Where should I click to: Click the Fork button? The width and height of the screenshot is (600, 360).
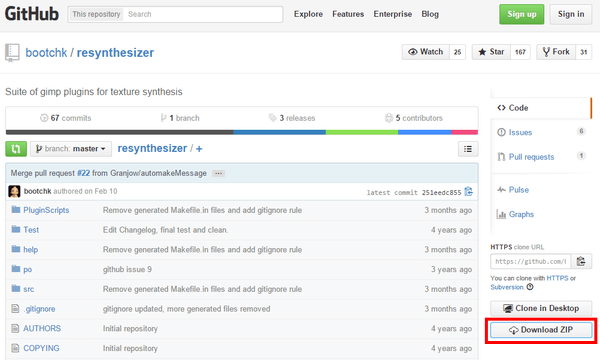556,52
